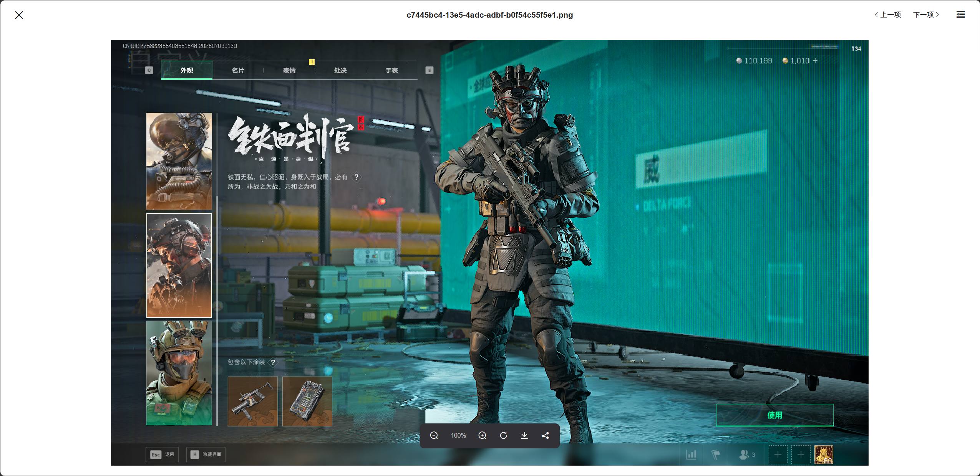Open the bar chart stats icon
Image resolution: width=980 pixels, height=476 pixels.
pyautogui.click(x=691, y=455)
